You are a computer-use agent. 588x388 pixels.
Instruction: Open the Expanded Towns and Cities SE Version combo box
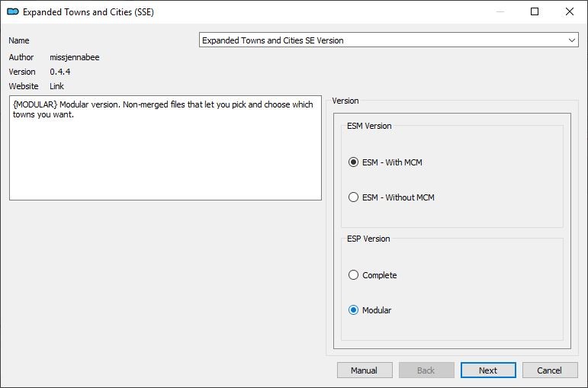388,40
